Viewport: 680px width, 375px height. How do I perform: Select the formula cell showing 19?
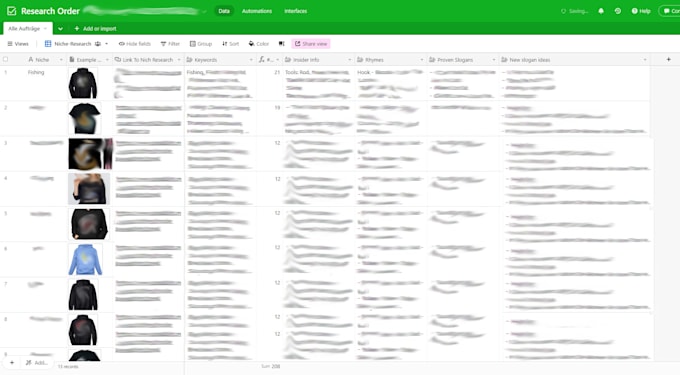coord(277,108)
